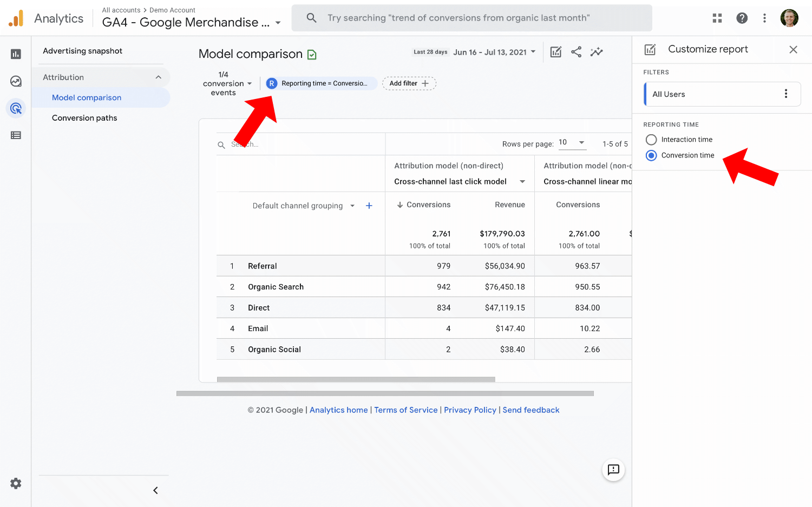812x507 pixels.
Task: Share this report
Action: click(577, 52)
